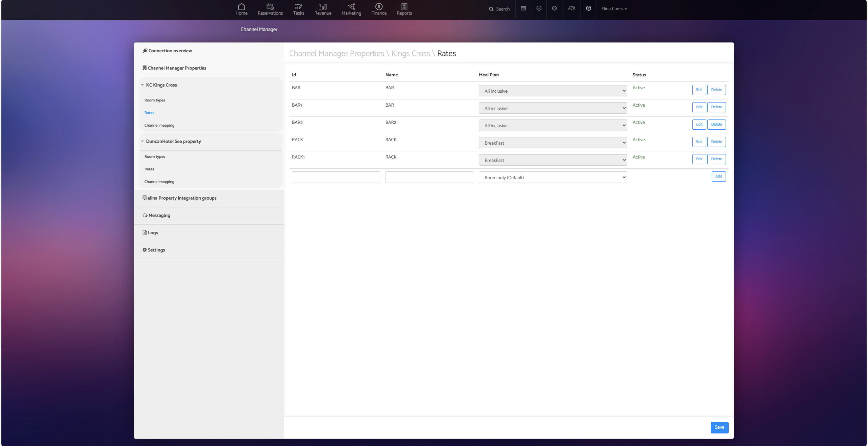Select Connection overview in the sidebar
Screen dimensions: 868x446
(170, 51)
